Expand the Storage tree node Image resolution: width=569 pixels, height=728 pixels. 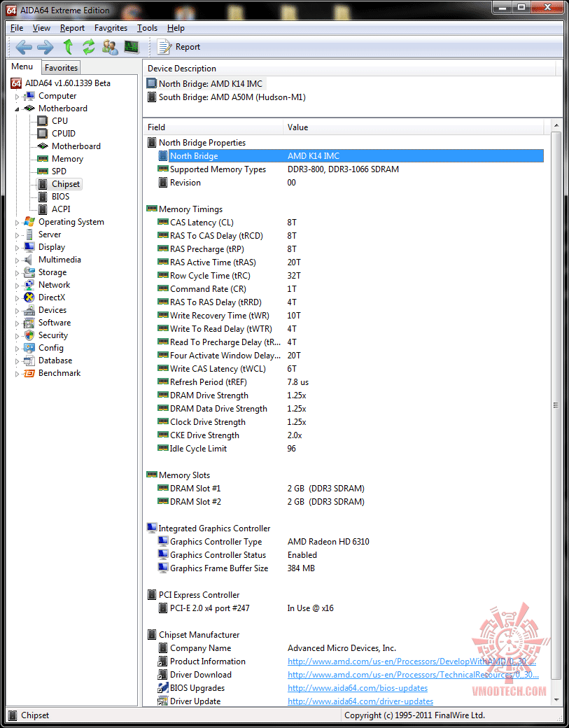pyautogui.click(x=17, y=272)
